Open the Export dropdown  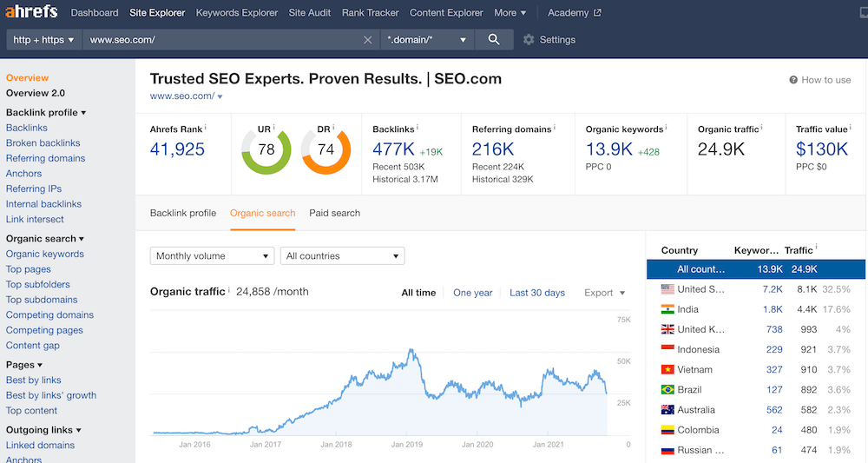(604, 293)
